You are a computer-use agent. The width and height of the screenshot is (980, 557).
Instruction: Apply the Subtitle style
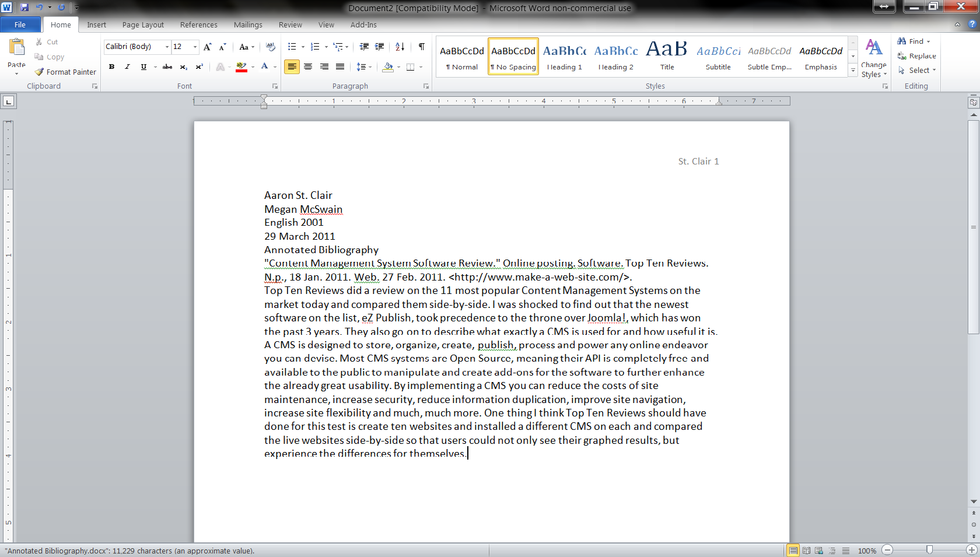coord(718,57)
